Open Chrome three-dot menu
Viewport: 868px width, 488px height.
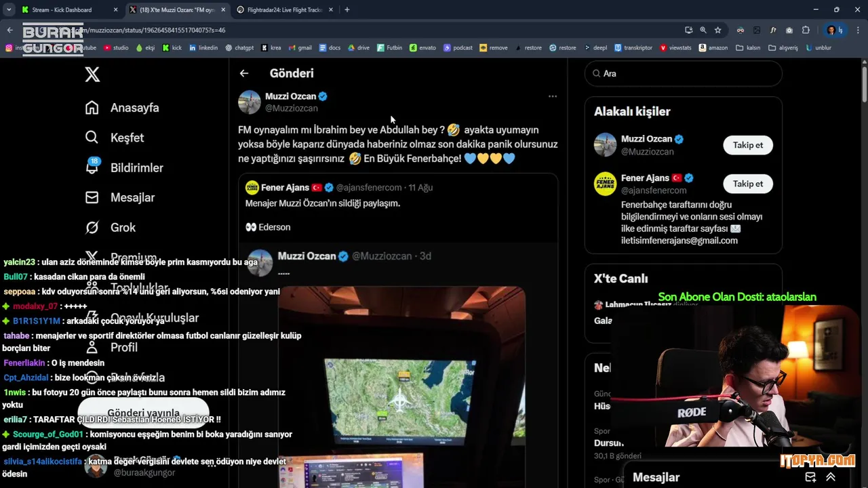(x=859, y=30)
